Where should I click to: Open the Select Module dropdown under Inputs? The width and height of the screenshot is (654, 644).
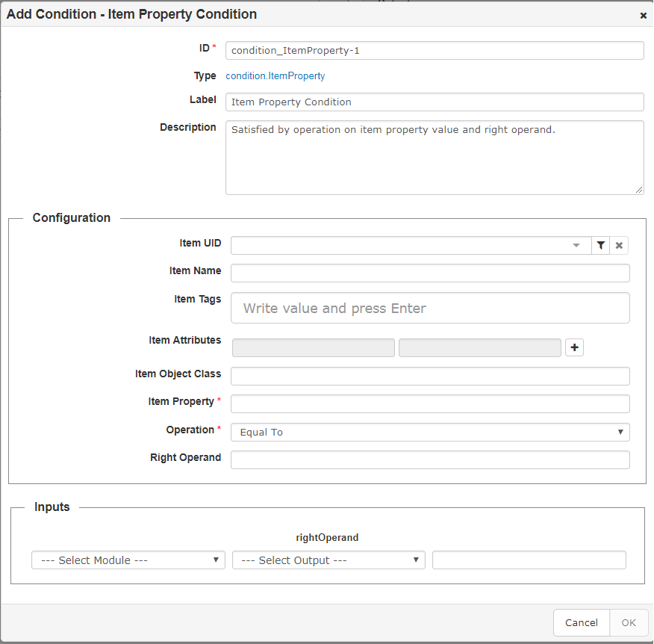[128, 560]
